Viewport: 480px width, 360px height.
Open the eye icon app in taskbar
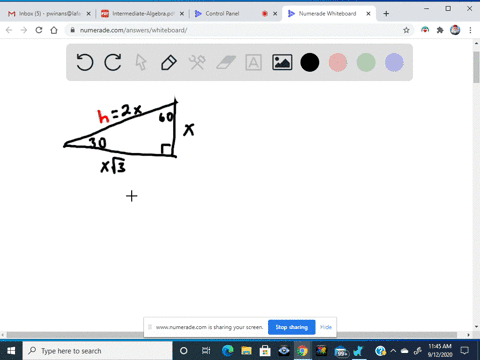pyautogui.click(x=284, y=351)
